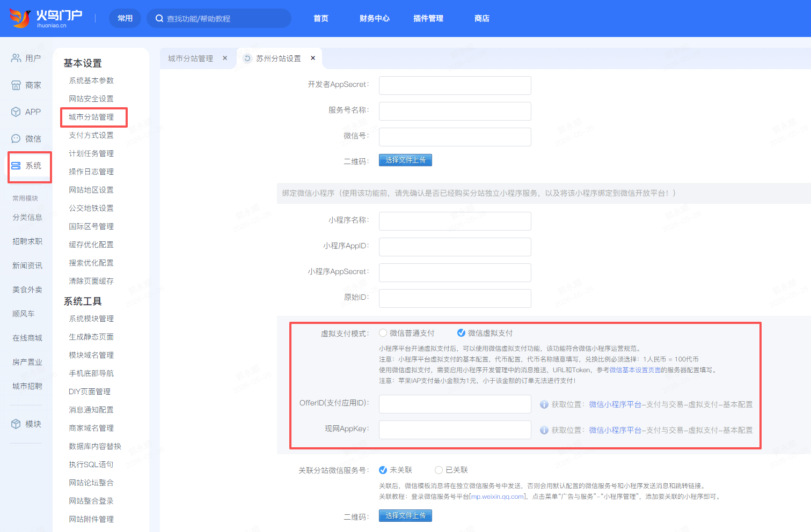Click the 小程序AppID input field
This screenshot has width=811, height=532.
(x=455, y=247)
